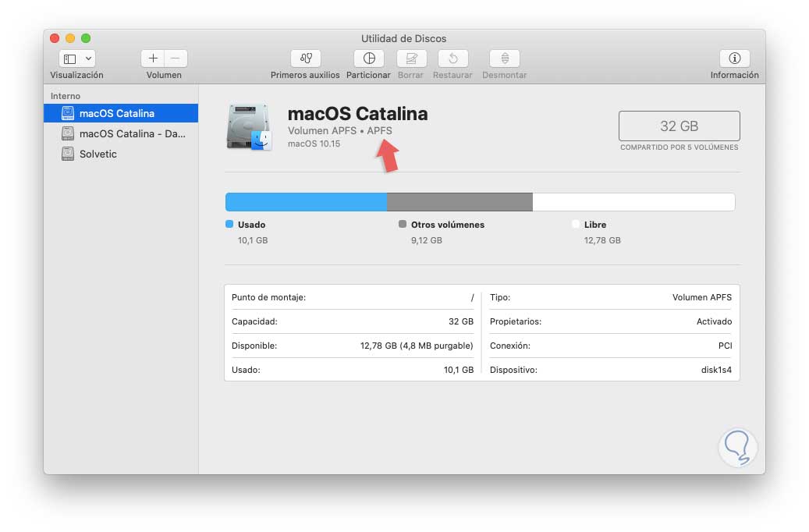
Task: Click the Restaurar restore icon
Action: 452,59
